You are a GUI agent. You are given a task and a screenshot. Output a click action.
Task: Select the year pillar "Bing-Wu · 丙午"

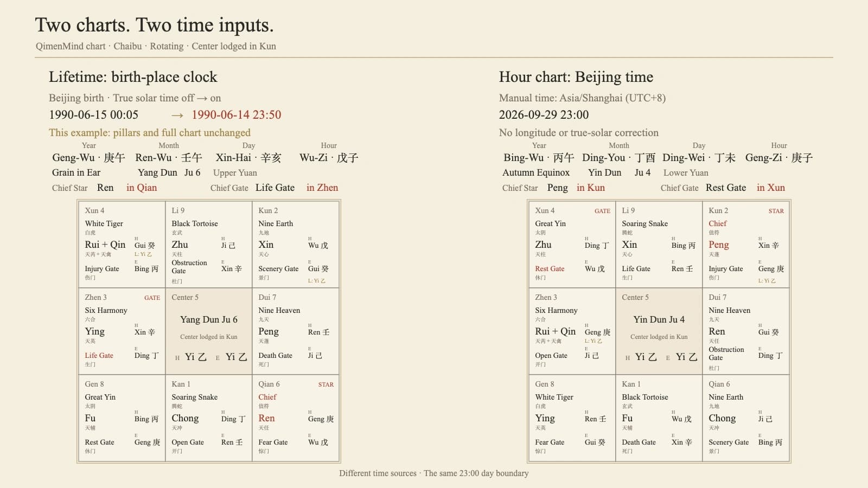tap(539, 158)
